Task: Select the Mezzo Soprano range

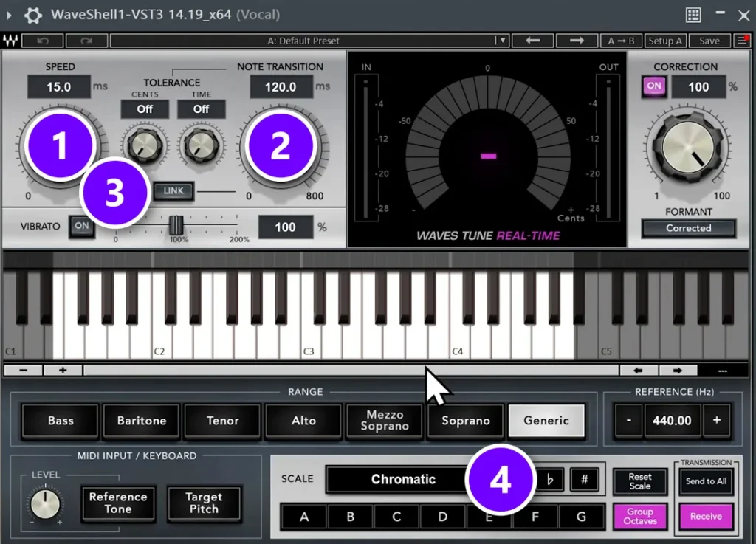Action: pyautogui.click(x=385, y=421)
